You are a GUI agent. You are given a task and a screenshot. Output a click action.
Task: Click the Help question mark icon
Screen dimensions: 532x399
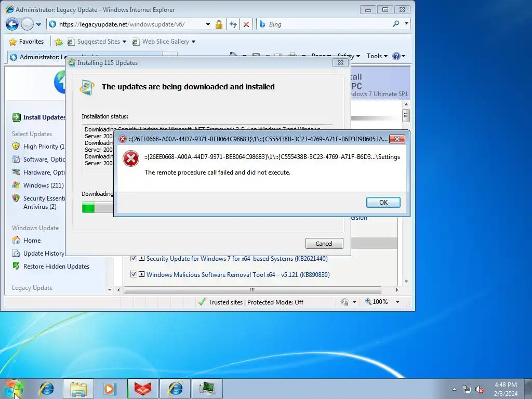point(396,56)
